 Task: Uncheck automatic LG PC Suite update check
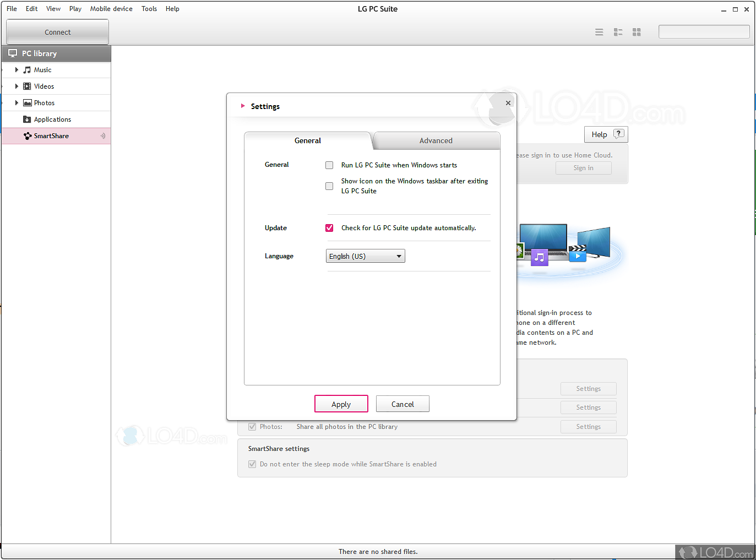[x=329, y=228]
